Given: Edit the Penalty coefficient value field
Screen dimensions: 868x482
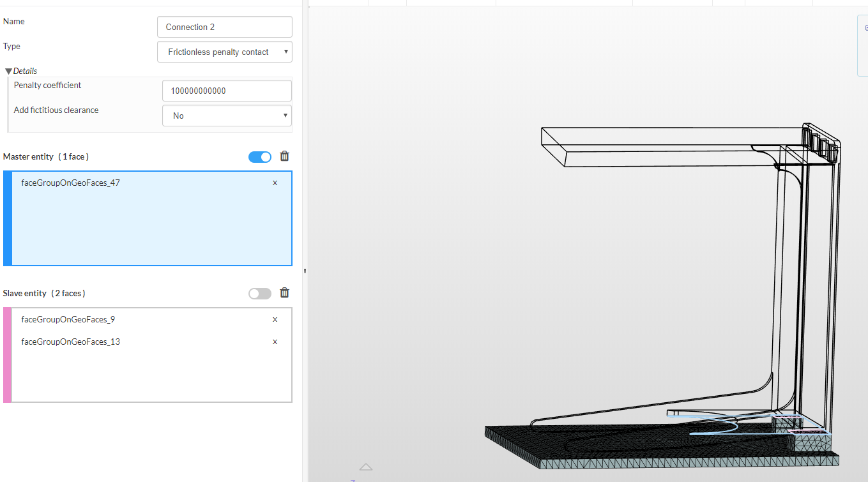Looking at the screenshot, I should coord(227,91).
